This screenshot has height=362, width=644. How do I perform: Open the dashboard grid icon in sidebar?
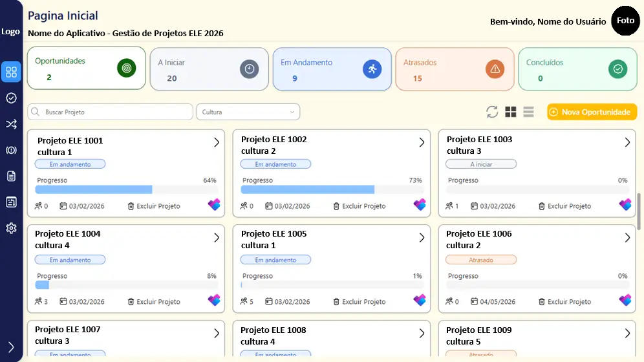[x=11, y=72]
